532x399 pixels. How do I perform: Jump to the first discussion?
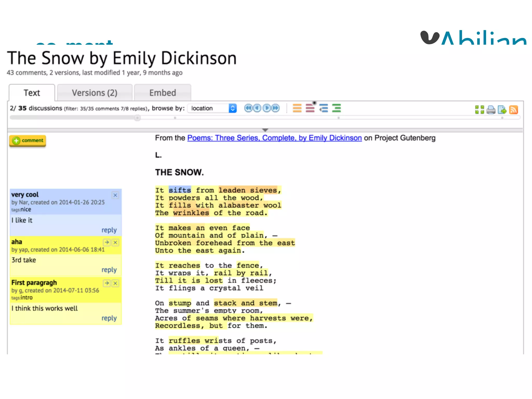click(248, 108)
